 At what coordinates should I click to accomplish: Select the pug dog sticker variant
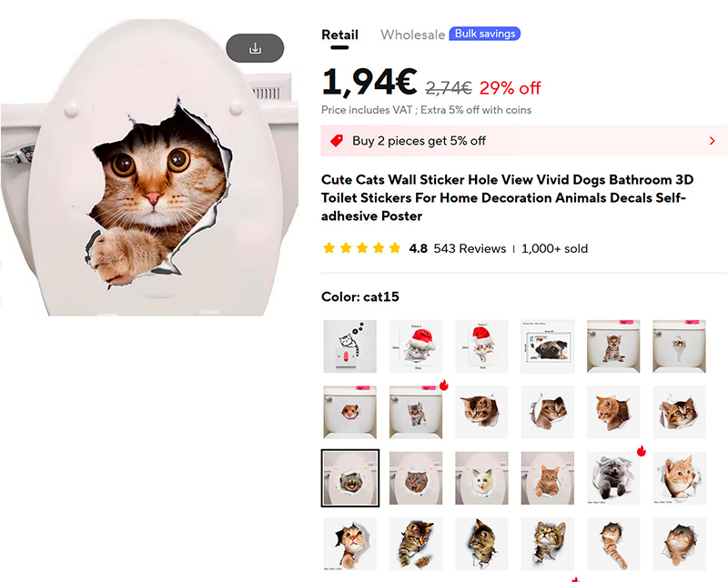click(x=547, y=346)
